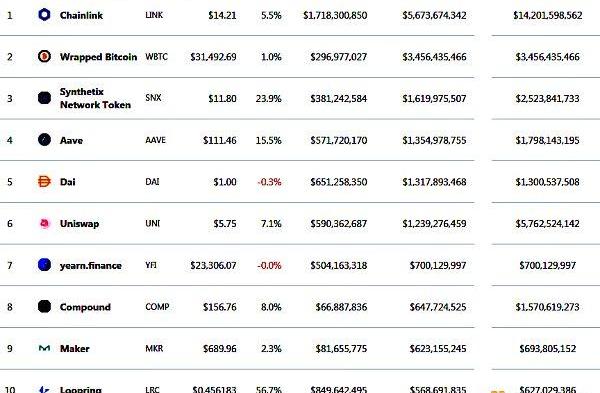The width and height of the screenshot is (600, 393).
Task: Open the Wrapped Bitcoin name link
Action: (x=98, y=57)
